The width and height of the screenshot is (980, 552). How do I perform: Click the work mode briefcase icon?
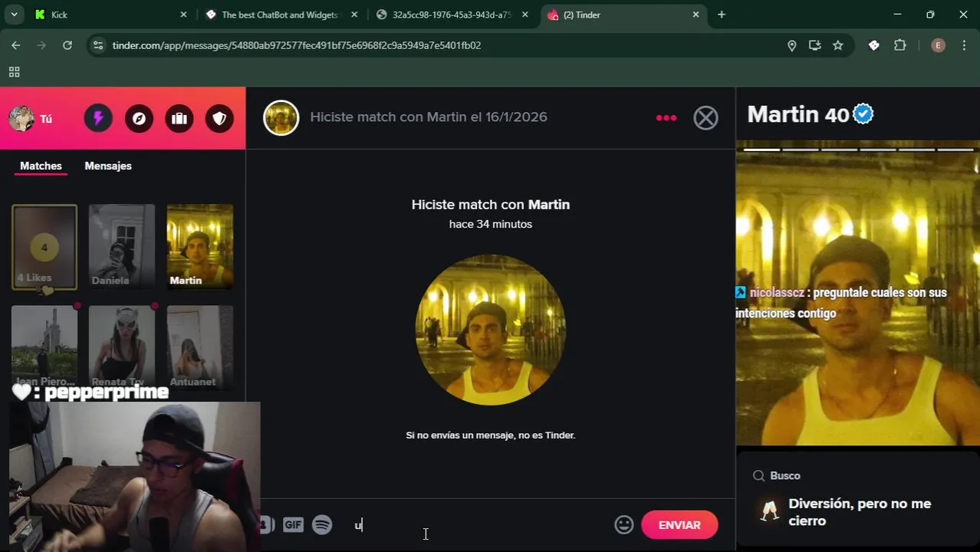pyautogui.click(x=179, y=118)
